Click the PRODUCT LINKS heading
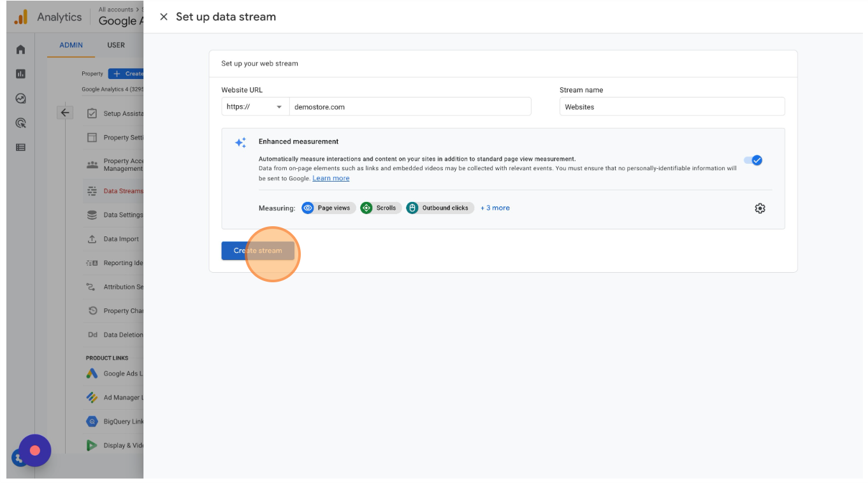The image size is (868, 483). coord(107,358)
